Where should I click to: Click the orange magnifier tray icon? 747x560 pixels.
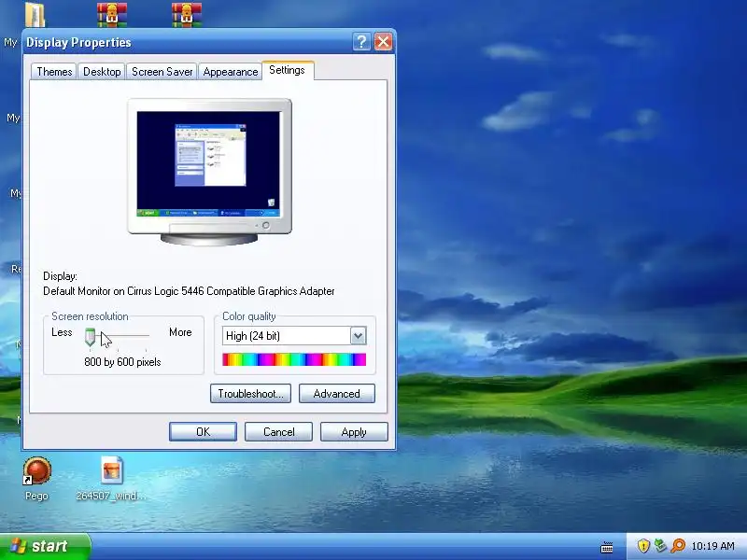678,546
